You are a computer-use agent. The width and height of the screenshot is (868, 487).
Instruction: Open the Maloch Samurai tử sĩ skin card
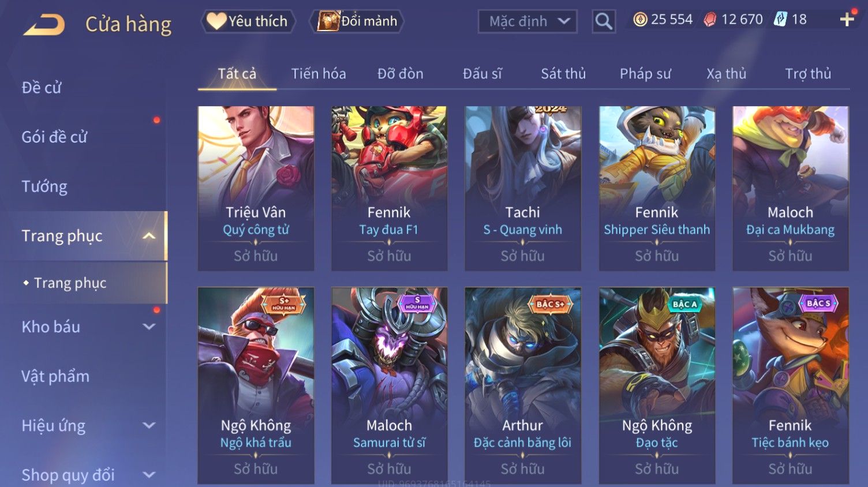(390, 385)
